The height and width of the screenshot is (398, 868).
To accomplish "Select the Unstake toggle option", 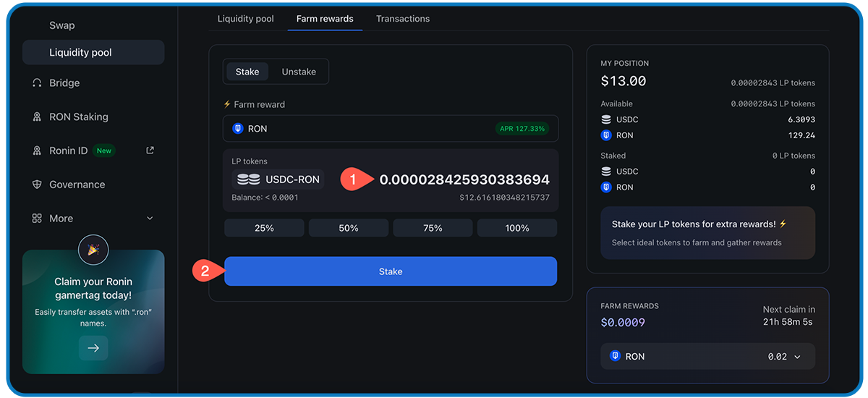I will [x=299, y=72].
